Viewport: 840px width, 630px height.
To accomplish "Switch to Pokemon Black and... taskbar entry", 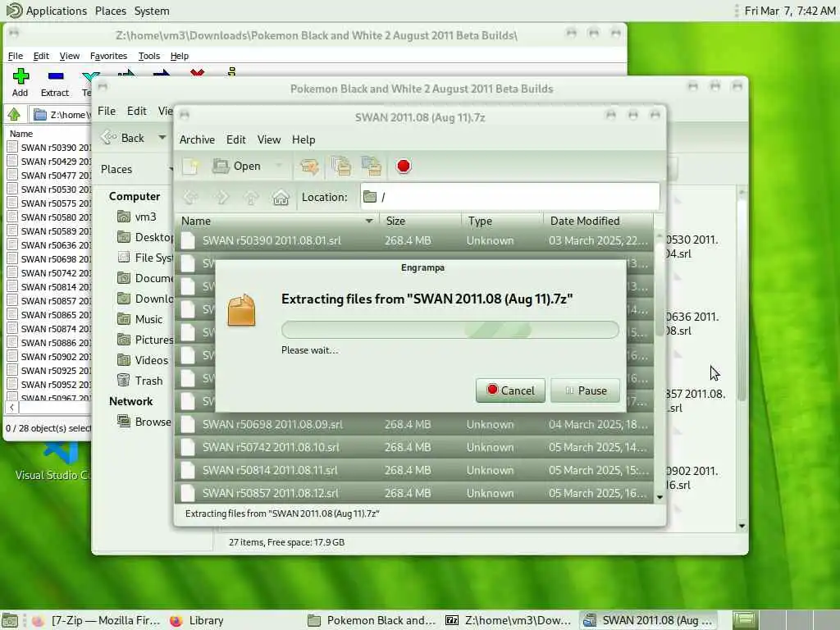I will click(372, 620).
